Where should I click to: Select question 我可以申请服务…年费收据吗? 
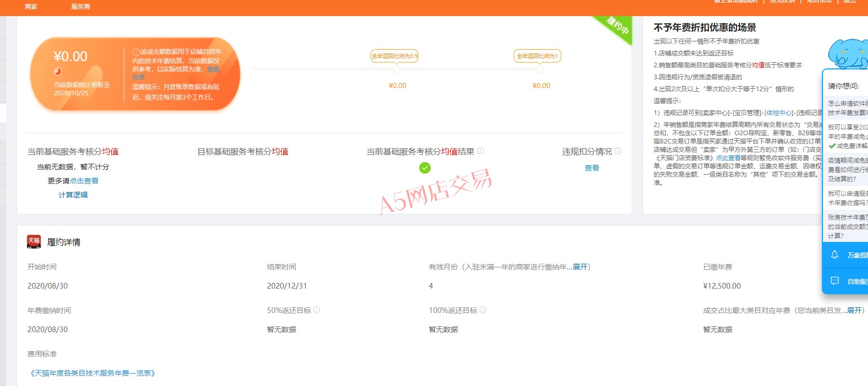(x=846, y=198)
